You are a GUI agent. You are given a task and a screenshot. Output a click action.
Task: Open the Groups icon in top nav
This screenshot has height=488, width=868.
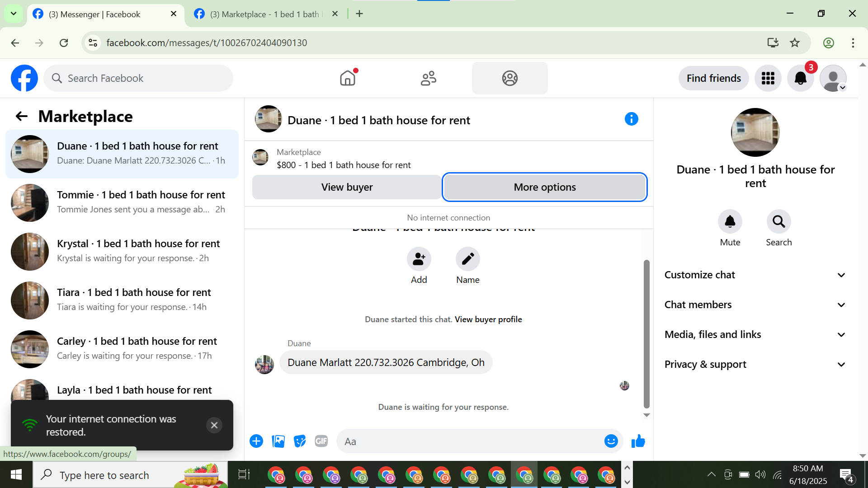[x=509, y=78]
